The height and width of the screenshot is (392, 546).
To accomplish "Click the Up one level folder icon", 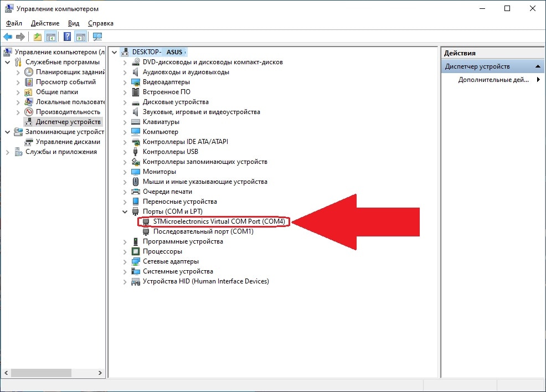I will pyautogui.click(x=37, y=37).
